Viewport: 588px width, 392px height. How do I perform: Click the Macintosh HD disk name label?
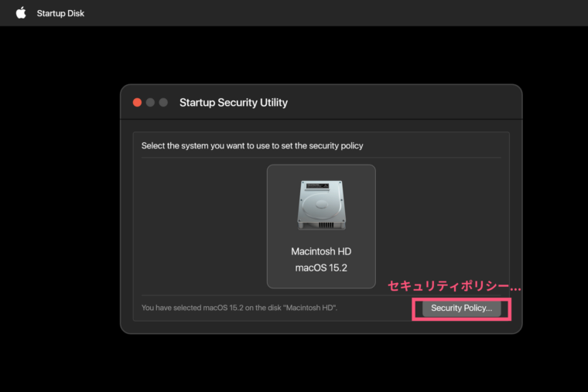click(x=321, y=251)
